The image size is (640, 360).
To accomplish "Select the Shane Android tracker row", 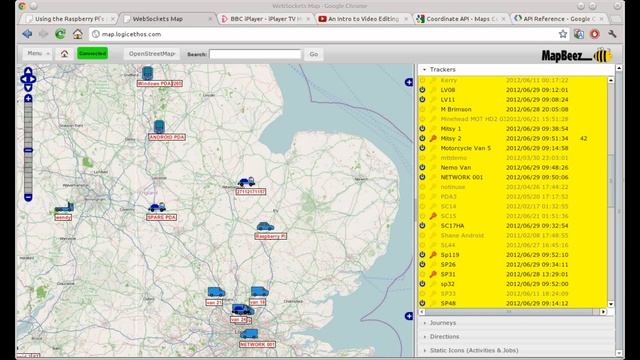I will tap(513, 236).
